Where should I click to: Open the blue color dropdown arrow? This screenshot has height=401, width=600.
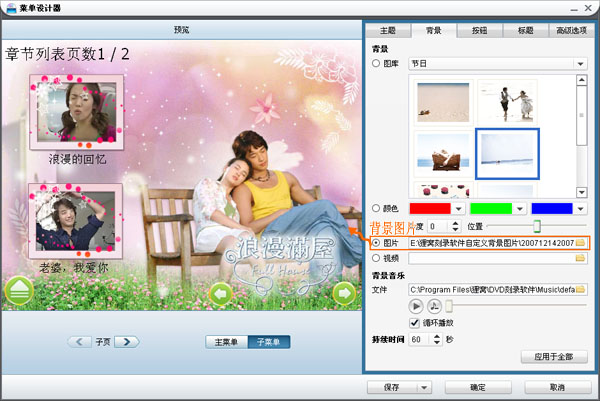pyautogui.click(x=580, y=209)
